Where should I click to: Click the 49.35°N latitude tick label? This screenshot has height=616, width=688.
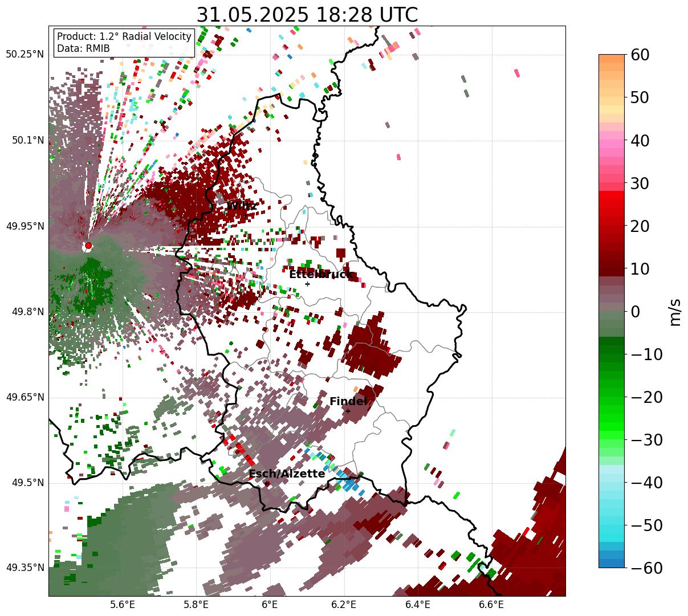pyautogui.click(x=25, y=568)
